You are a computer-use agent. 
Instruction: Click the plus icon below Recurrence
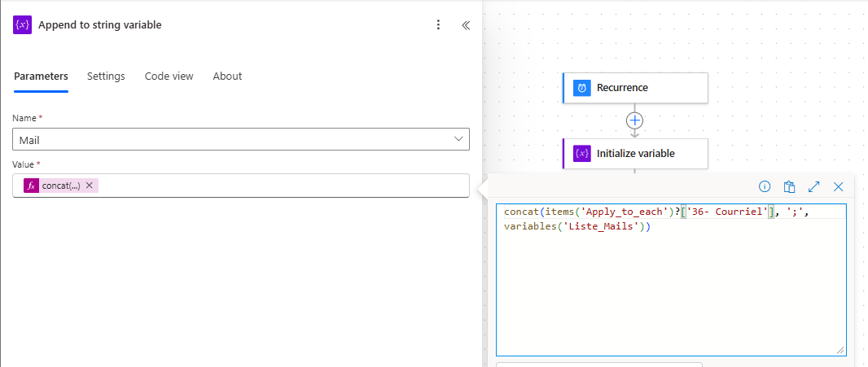[x=635, y=120]
